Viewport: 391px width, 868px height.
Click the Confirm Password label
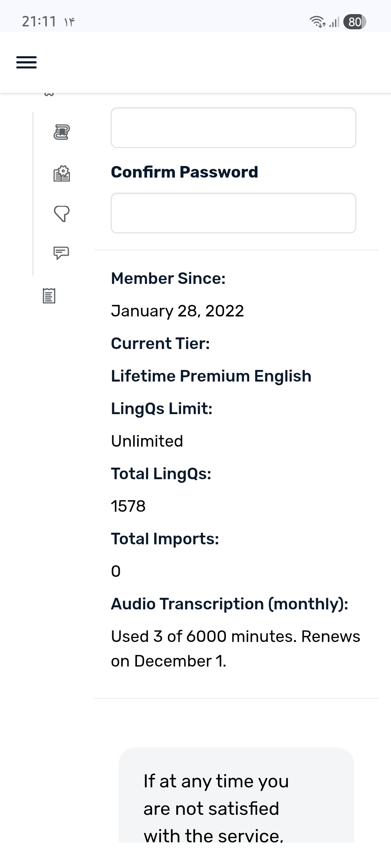coord(184,172)
